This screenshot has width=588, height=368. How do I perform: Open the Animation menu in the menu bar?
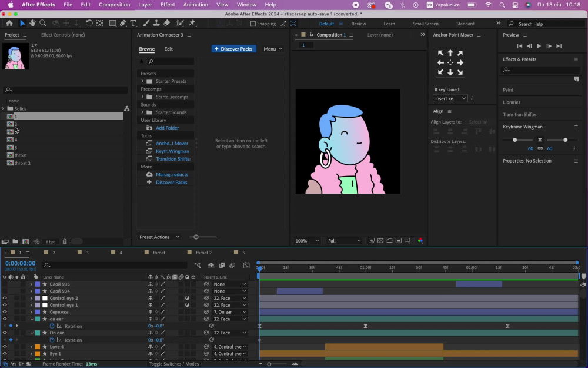tap(196, 4)
